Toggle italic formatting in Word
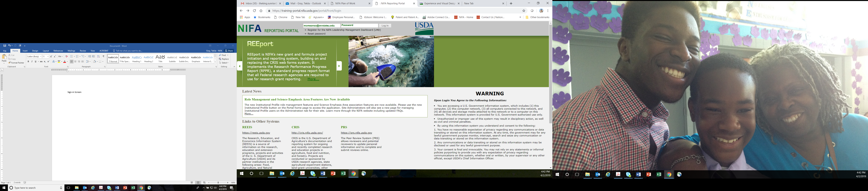 click(x=32, y=62)
